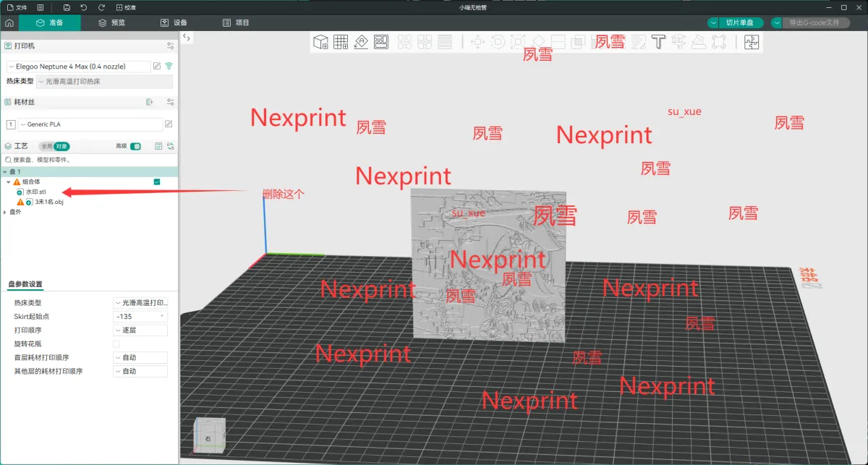Viewport: 868px width, 465px height.
Task: Select the Scale tool
Action: 518,42
